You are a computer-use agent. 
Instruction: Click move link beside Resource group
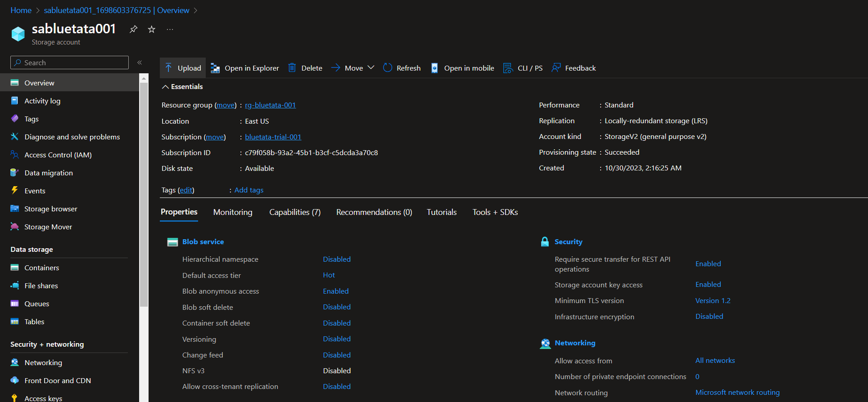pyautogui.click(x=226, y=105)
